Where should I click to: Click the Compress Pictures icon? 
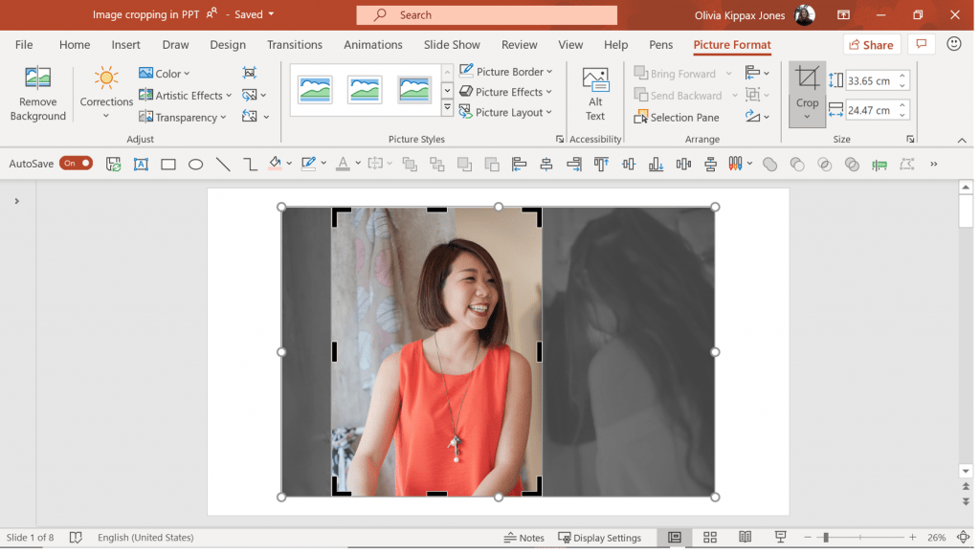click(x=248, y=73)
